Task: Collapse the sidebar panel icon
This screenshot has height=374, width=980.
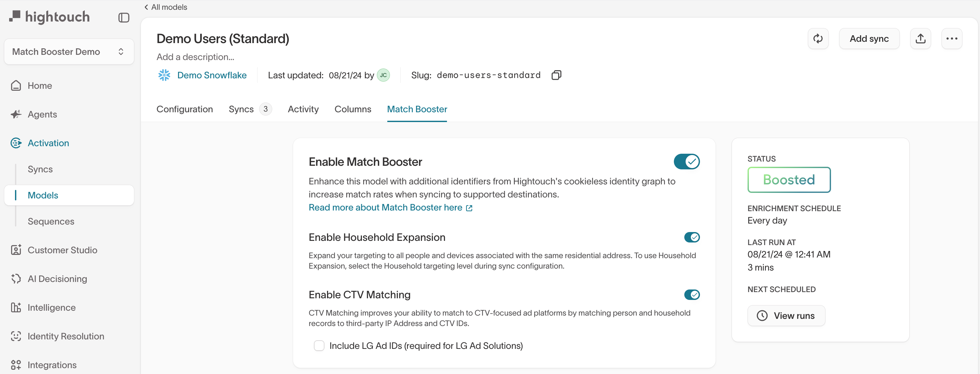Action: tap(124, 18)
